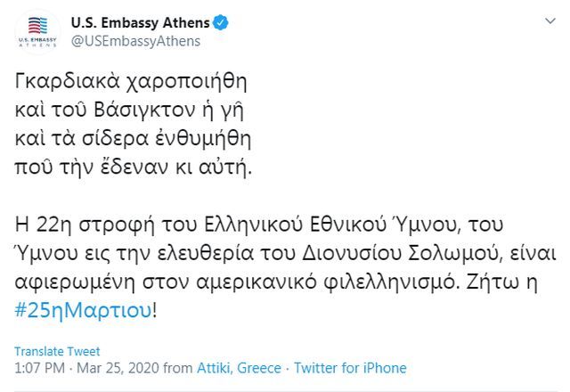The image size is (570, 392).
Task: Click the 1:07 PM timestamp
Action: tap(38, 368)
